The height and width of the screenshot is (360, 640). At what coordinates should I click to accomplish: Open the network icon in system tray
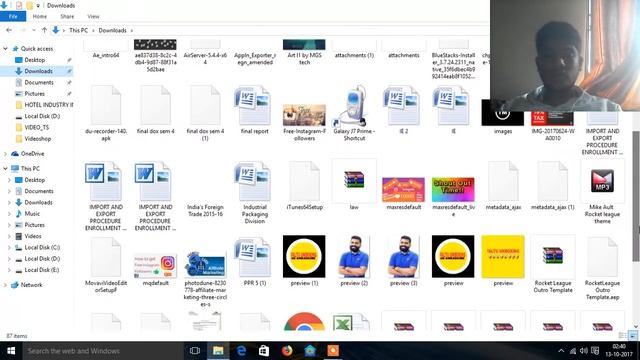click(x=573, y=351)
